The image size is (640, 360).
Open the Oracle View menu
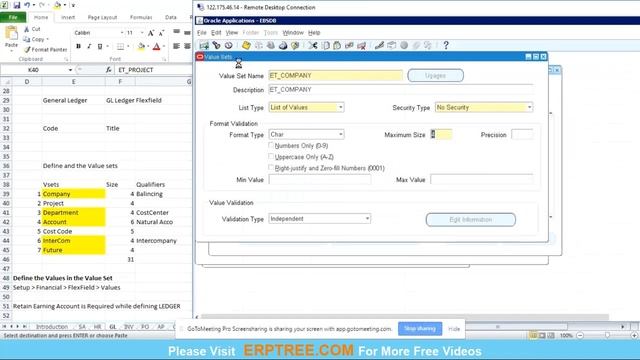coord(231,33)
